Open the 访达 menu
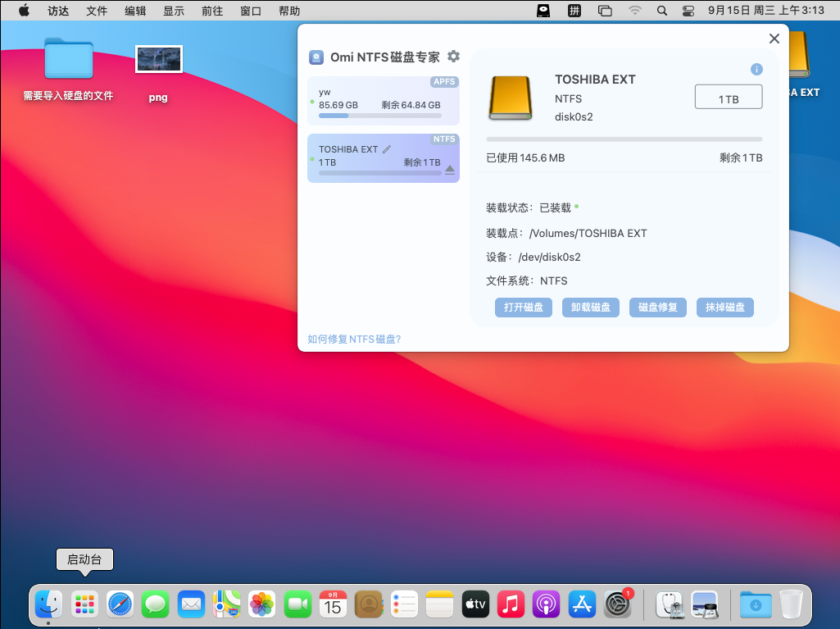 [58, 11]
